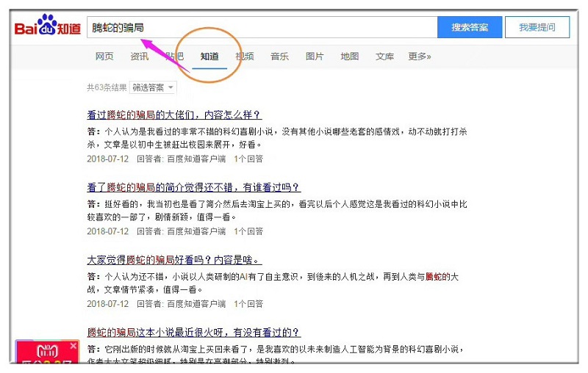Open result 看了腾蛇的骗局的简介觉得还不错
The image size is (588, 373).
[x=193, y=187]
